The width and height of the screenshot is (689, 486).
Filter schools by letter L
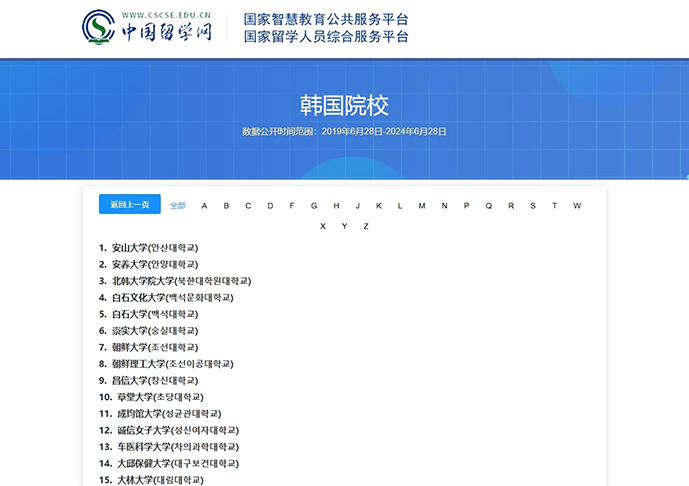(x=400, y=206)
